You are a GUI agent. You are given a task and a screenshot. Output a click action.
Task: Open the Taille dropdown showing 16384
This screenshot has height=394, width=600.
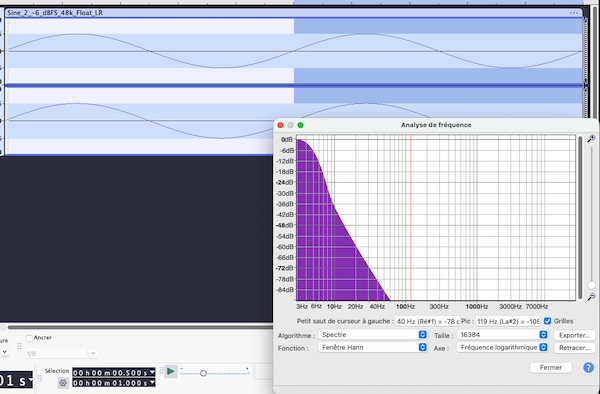point(502,335)
